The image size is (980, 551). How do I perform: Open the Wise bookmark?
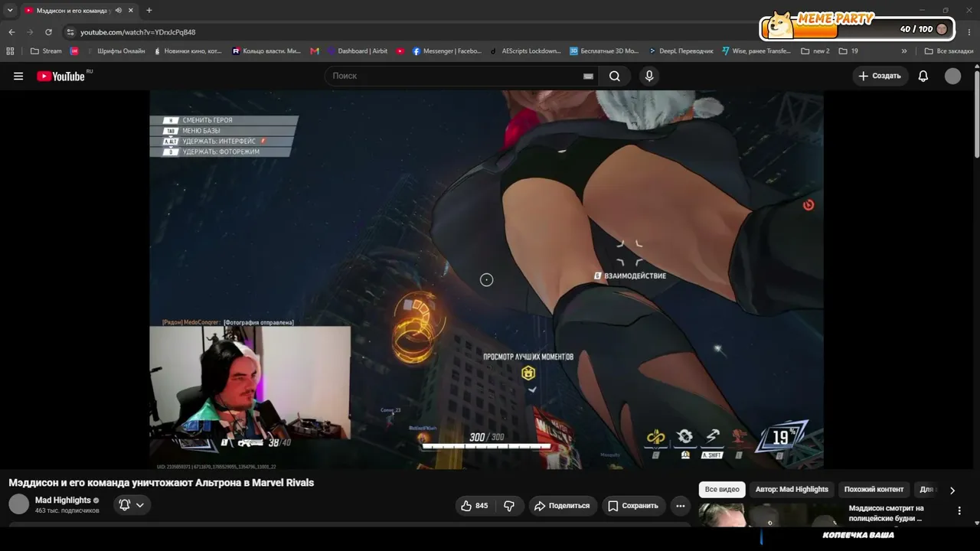756,51
